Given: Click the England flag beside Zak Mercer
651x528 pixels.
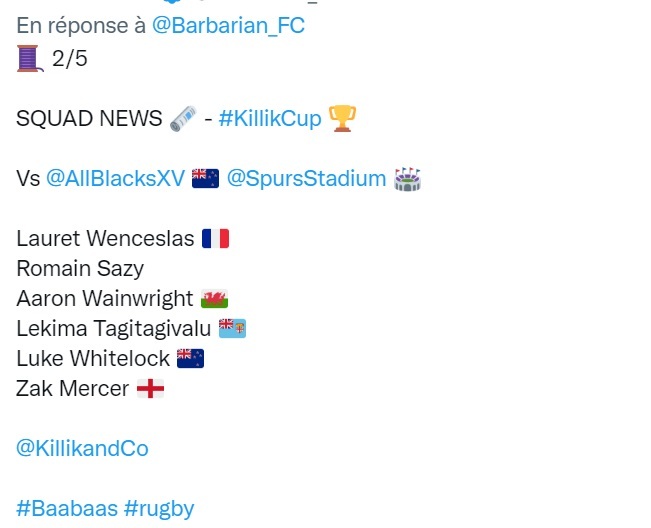Looking at the screenshot, I should (150, 389).
